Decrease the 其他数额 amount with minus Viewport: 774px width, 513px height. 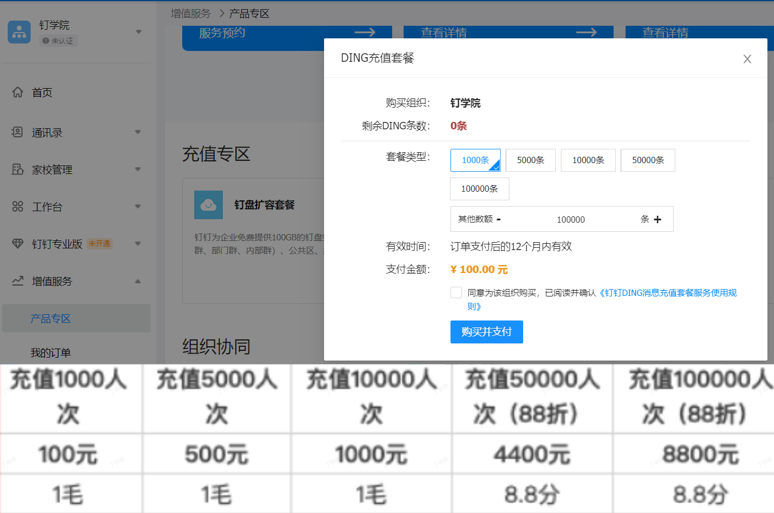pos(499,219)
